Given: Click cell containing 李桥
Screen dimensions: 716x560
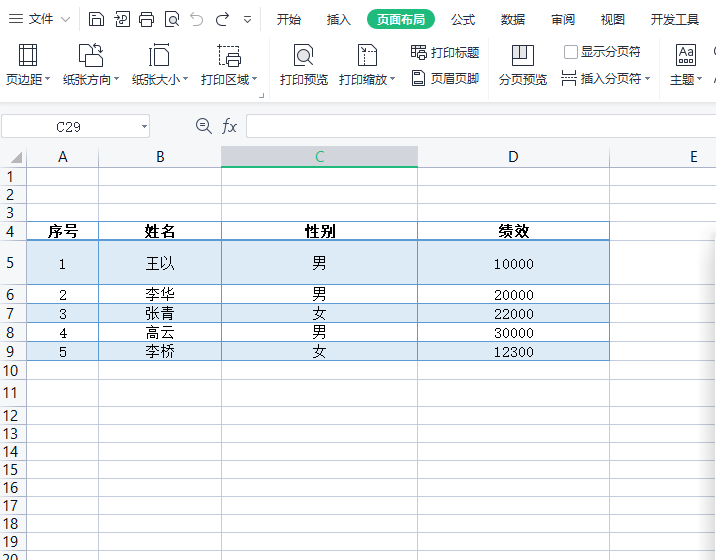Looking at the screenshot, I should (160, 352).
